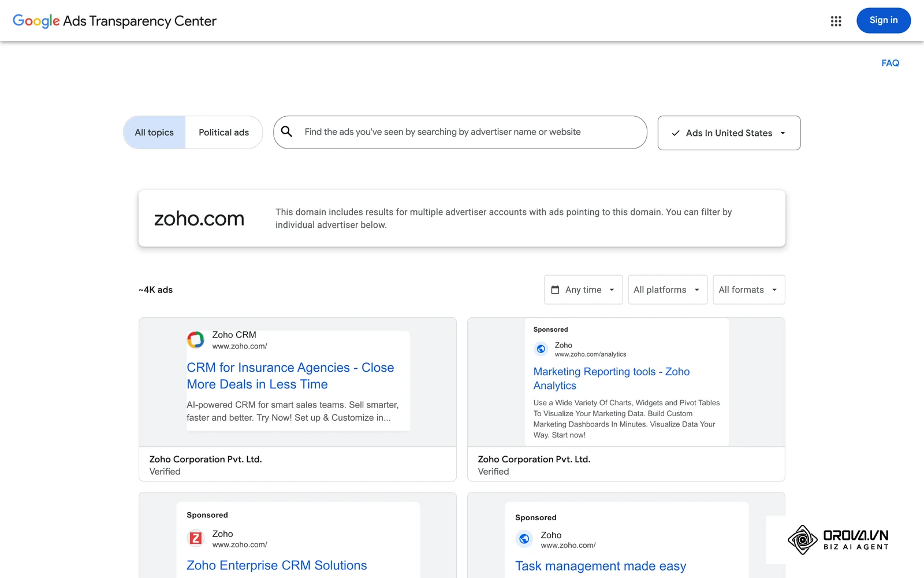Click the globe icon in Task management ad
Image resolution: width=924 pixels, height=578 pixels.
click(524, 539)
